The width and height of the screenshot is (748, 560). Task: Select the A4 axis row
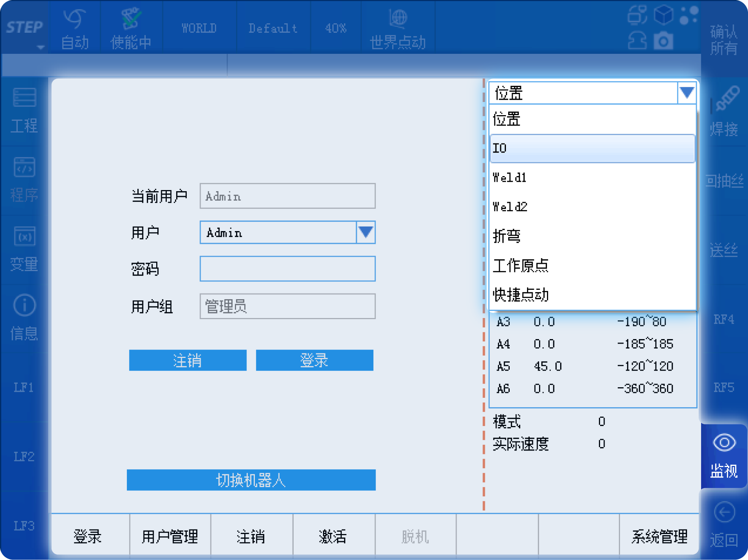tap(593, 344)
